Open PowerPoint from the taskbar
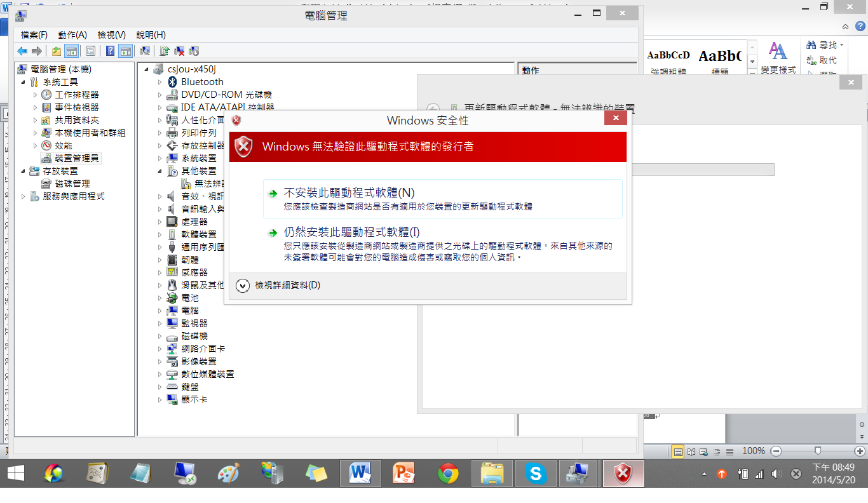The height and width of the screenshot is (503, 868). [x=404, y=474]
